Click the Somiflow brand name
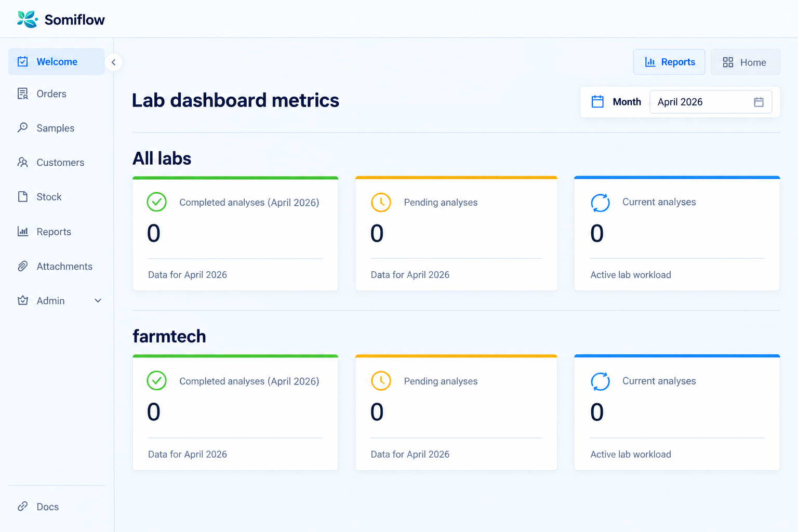The image size is (798, 532). [x=75, y=20]
